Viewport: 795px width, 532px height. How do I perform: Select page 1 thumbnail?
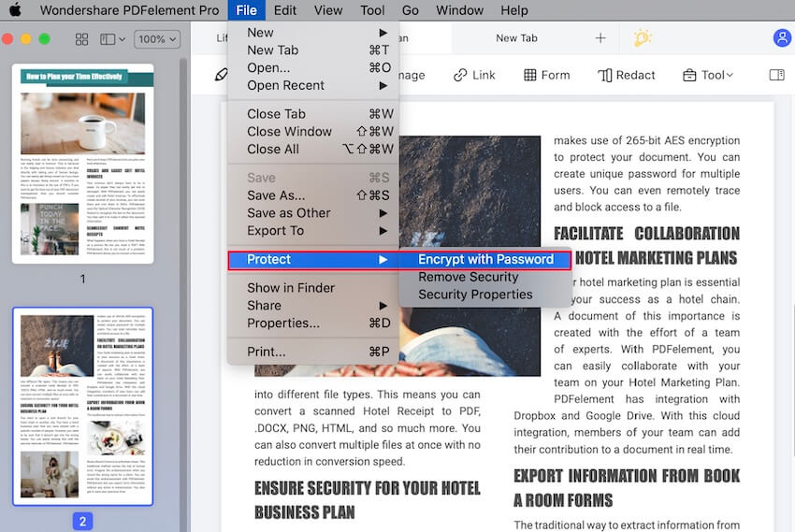click(82, 163)
